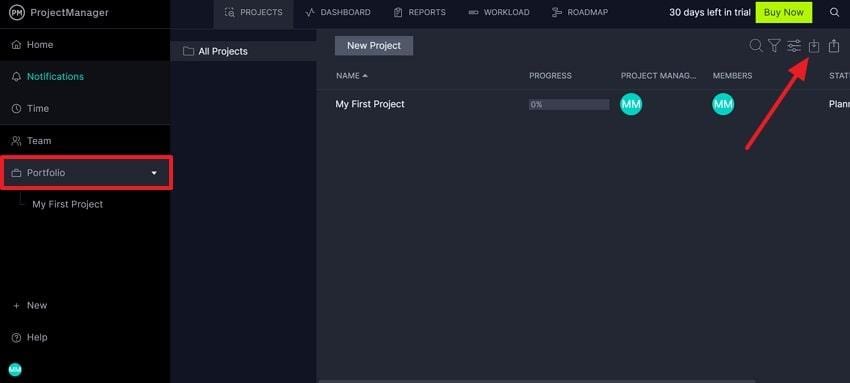
Task: Open the Roadmap tab
Action: [579, 12]
